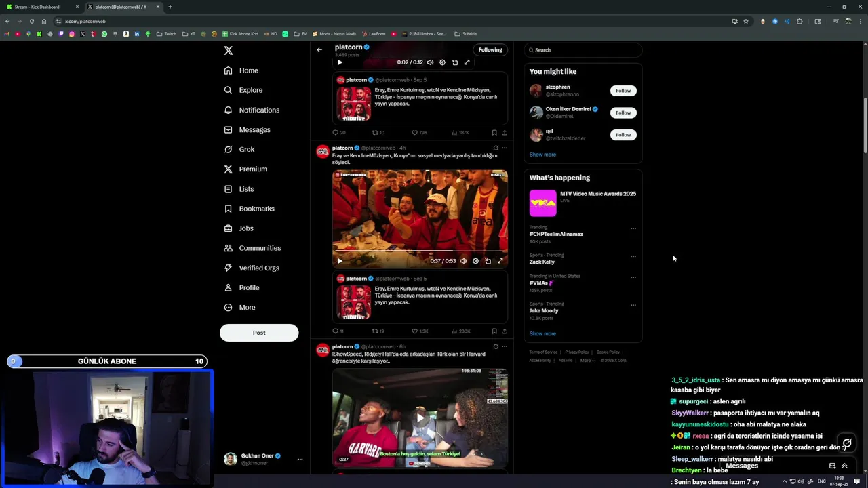This screenshot has height=488, width=868.
Task: Open Verified Orgs in sidebar
Action: [251, 268]
